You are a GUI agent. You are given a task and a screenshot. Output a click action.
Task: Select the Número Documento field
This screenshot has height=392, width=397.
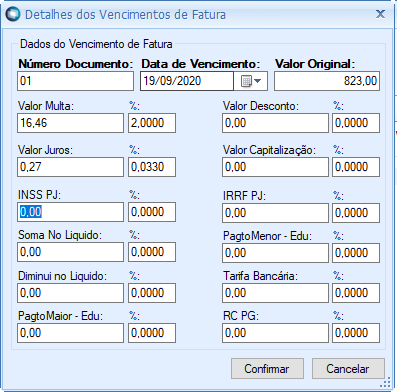pos(75,81)
